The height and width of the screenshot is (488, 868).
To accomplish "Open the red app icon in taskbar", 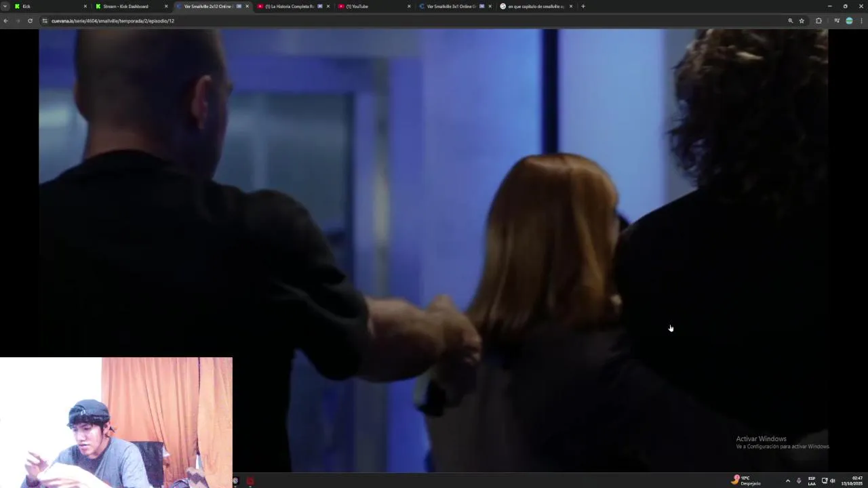I will pos(250,481).
